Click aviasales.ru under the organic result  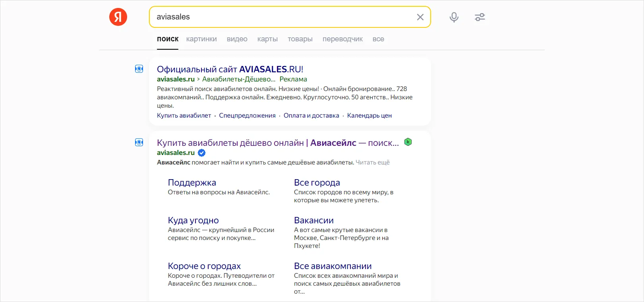[x=176, y=153]
